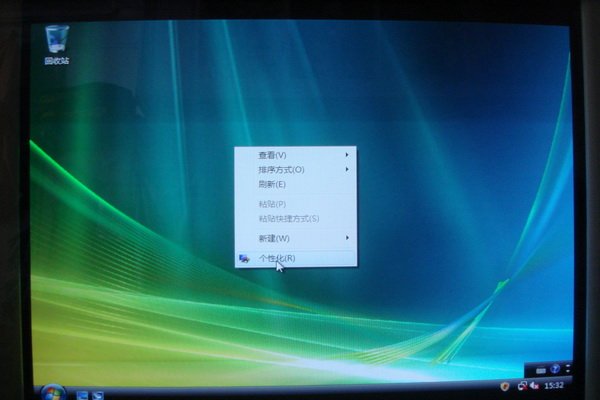This screenshot has height=400, width=600.
Task: Click the Show Desktop quick launch icon
Action: click(82, 395)
